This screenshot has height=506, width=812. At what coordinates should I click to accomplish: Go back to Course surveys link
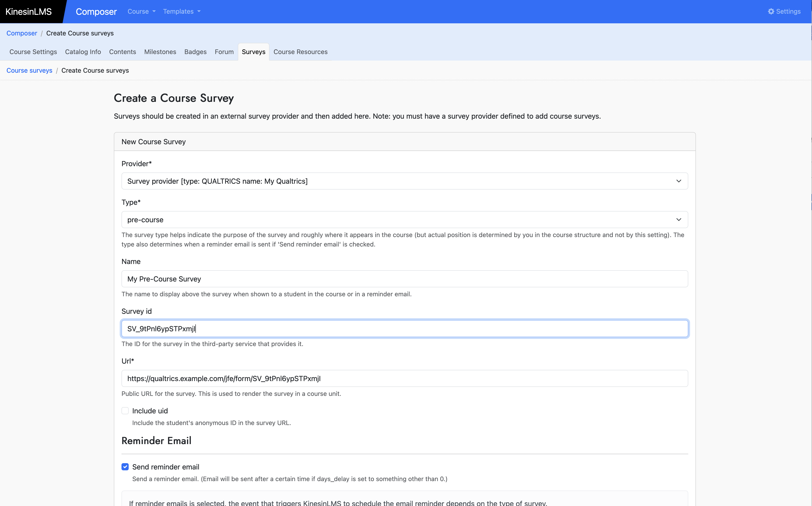[x=29, y=70]
